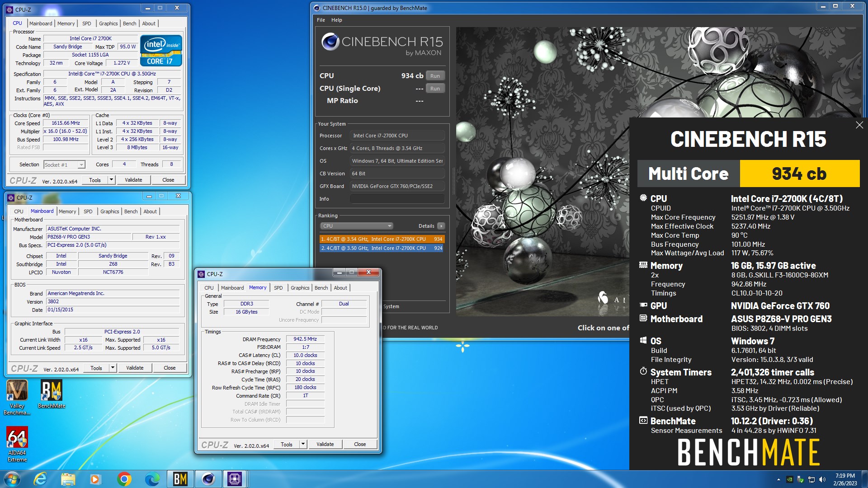Click the BenchMate section icon in result panel
The width and height of the screenshot is (868, 488).
643,421
